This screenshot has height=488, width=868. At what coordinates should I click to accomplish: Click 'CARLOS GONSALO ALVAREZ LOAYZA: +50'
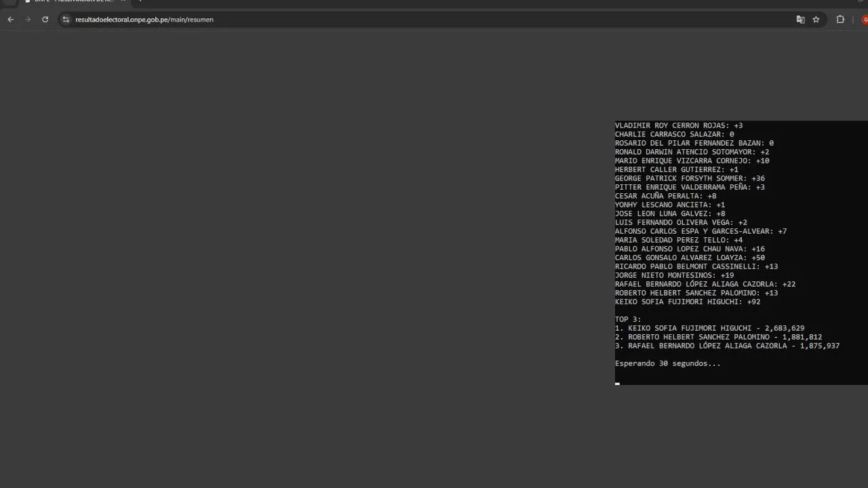pos(690,258)
